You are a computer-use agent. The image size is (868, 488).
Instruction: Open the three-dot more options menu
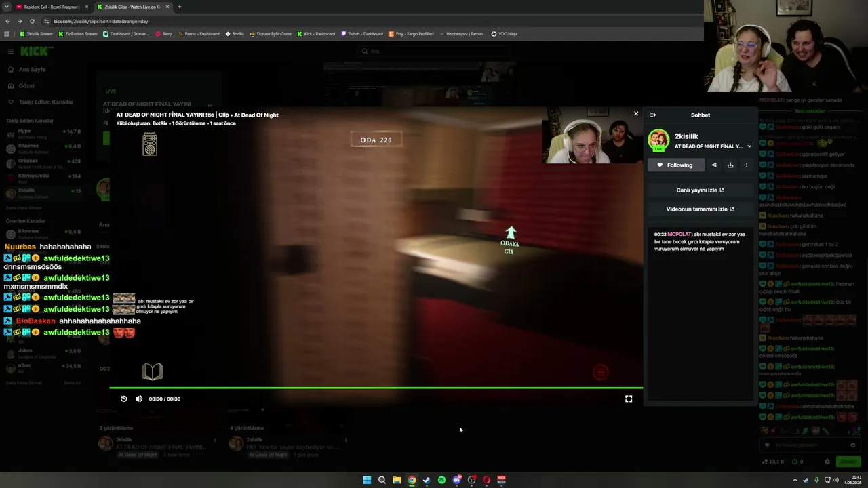(x=747, y=165)
